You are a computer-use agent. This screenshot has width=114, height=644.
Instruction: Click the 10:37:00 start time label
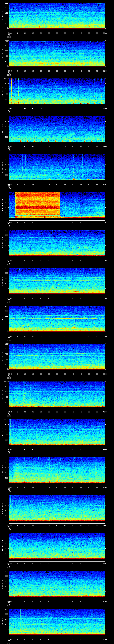point(9,336)
